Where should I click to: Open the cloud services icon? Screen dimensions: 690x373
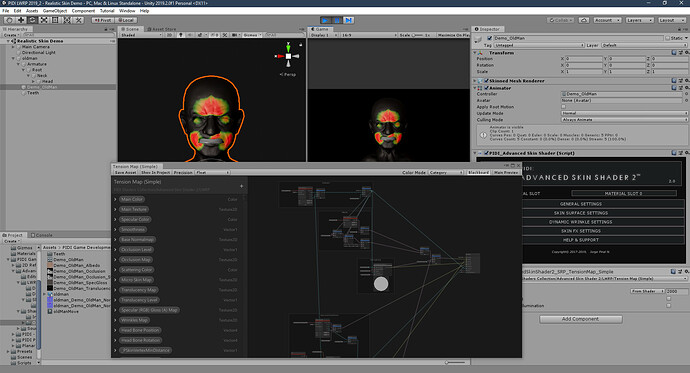click(x=584, y=20)
